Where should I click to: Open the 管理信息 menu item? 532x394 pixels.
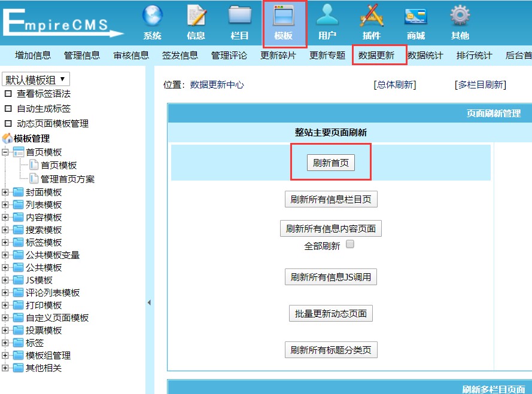[x=82, y=55]
